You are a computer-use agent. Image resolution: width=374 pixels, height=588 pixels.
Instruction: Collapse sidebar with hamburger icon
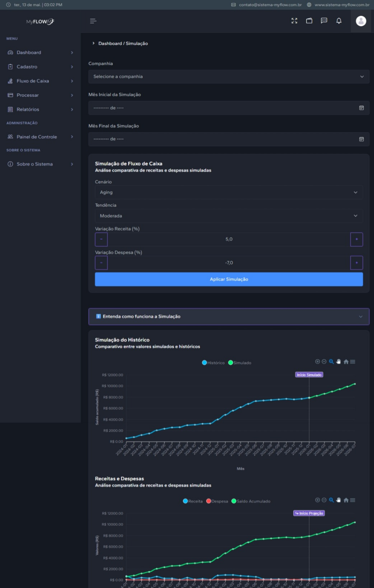(x=93, y=21)
